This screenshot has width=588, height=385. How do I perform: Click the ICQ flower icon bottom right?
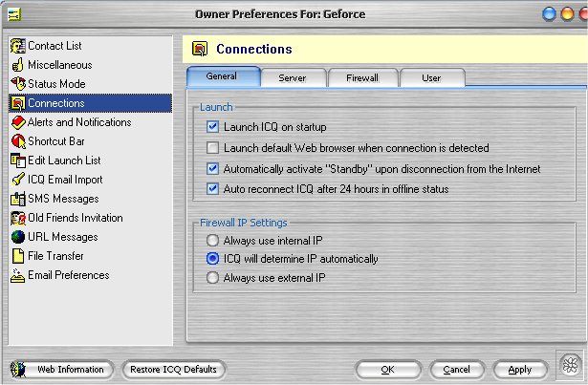pos(570,365)
